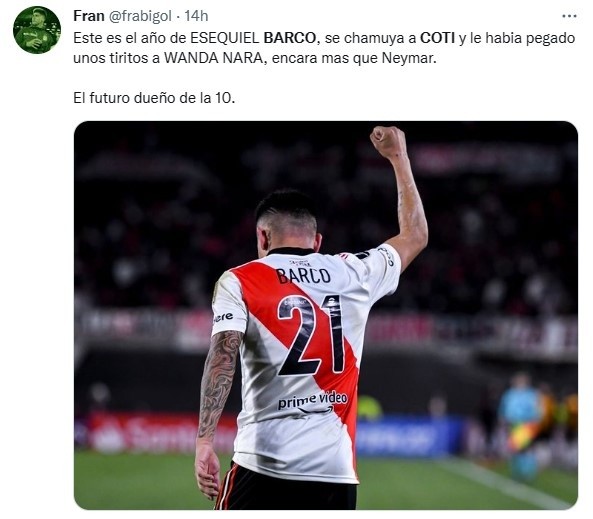The height and width of the screenshot is (519, 593).
Task: Click the number 21 on the jersey
Action: tap(311, 335)
